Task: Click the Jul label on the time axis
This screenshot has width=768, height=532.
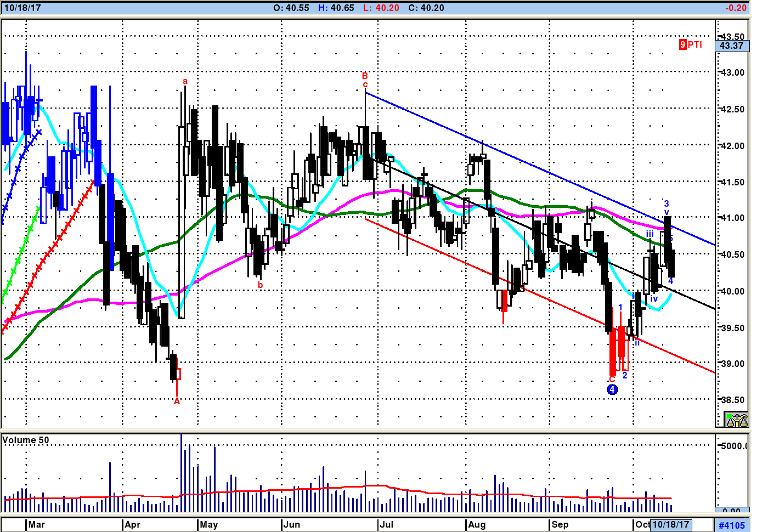Action: pyautogui.click(x=387, y=524)
